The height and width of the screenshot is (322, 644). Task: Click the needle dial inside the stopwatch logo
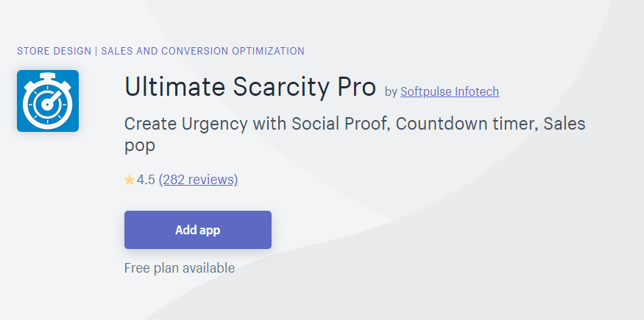tap(48, 104)
